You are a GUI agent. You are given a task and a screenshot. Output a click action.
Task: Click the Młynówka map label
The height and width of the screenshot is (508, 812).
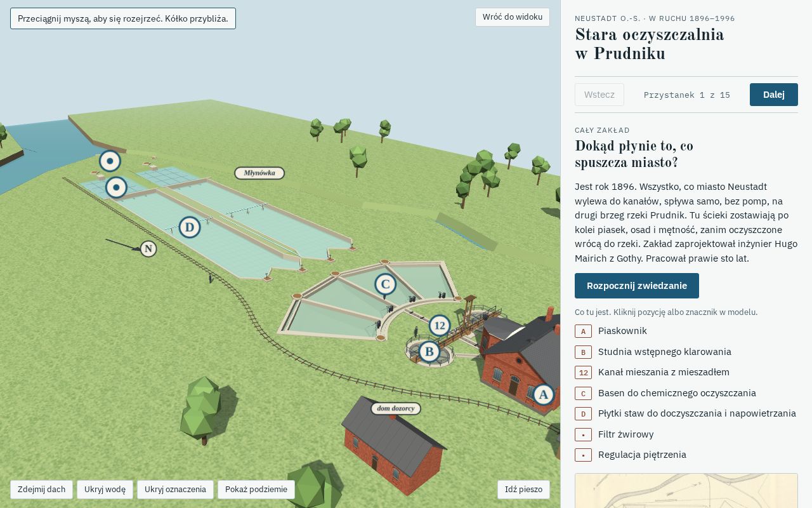pyautogui.click(x=259, y=173)
